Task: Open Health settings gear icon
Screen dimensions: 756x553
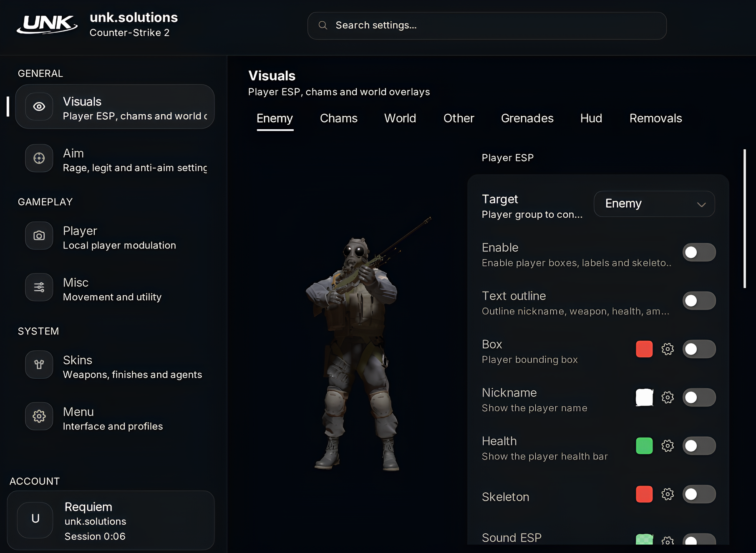Action: (668, 446)
